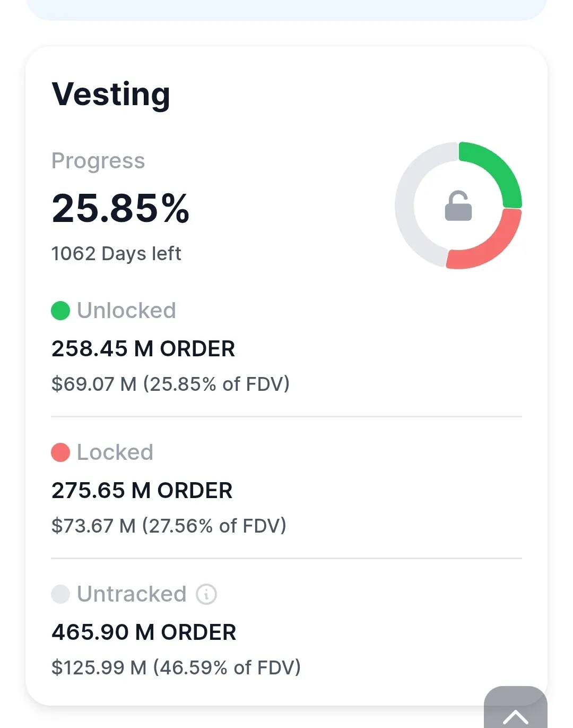Select the 465.90 M ORDER amount

click(x=144, y=632)
